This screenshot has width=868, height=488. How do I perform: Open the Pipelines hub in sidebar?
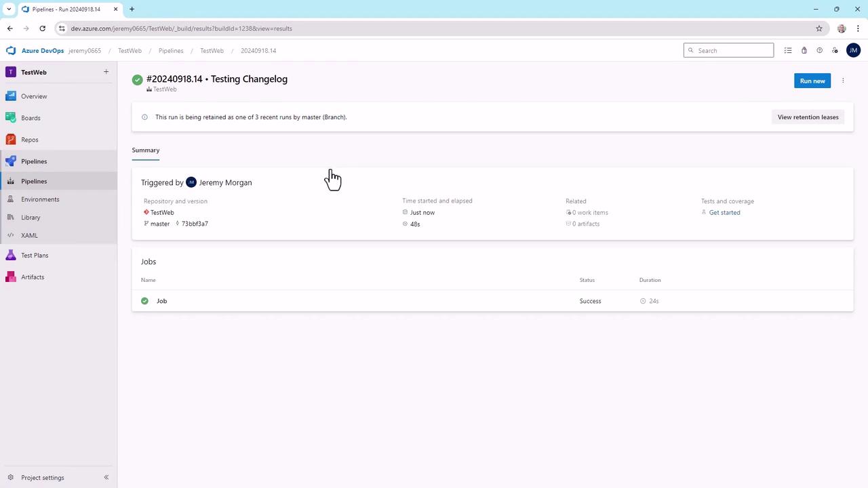pos(34,161)
